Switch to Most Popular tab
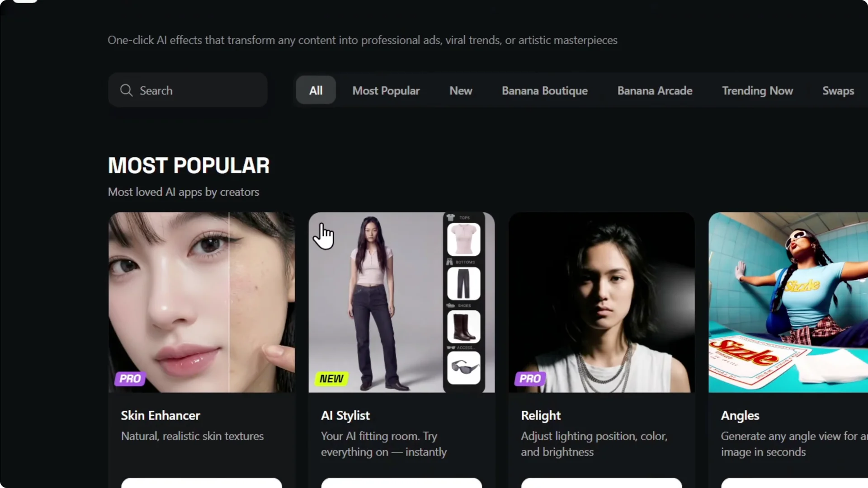 (x=386, y=90)
